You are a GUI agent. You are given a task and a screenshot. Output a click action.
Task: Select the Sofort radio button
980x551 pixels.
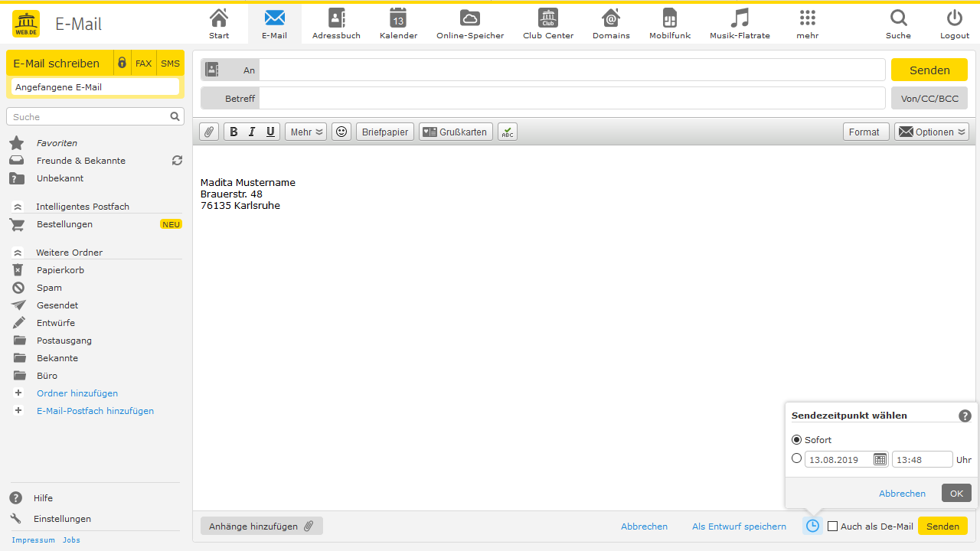(x=796, y=439)
